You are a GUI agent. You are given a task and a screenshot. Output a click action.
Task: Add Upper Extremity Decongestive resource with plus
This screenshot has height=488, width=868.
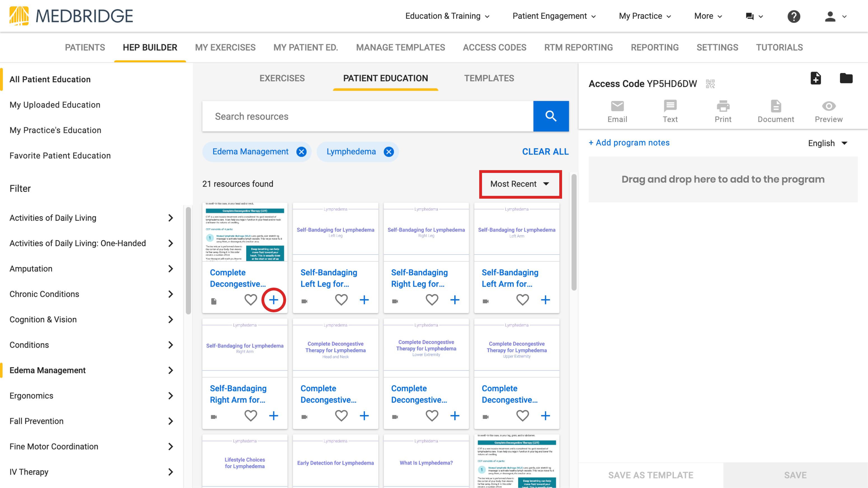point(546,416)
